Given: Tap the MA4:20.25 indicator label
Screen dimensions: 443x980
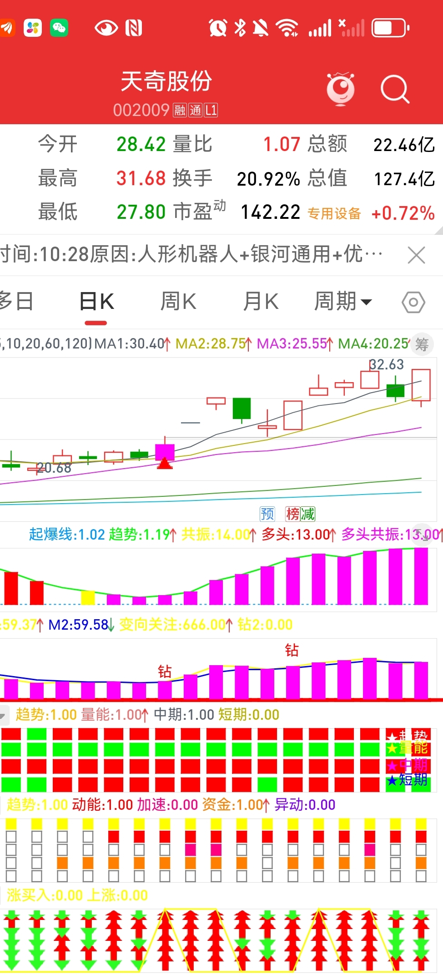Looking at the screenshot, I should click(x=374, y=344).
